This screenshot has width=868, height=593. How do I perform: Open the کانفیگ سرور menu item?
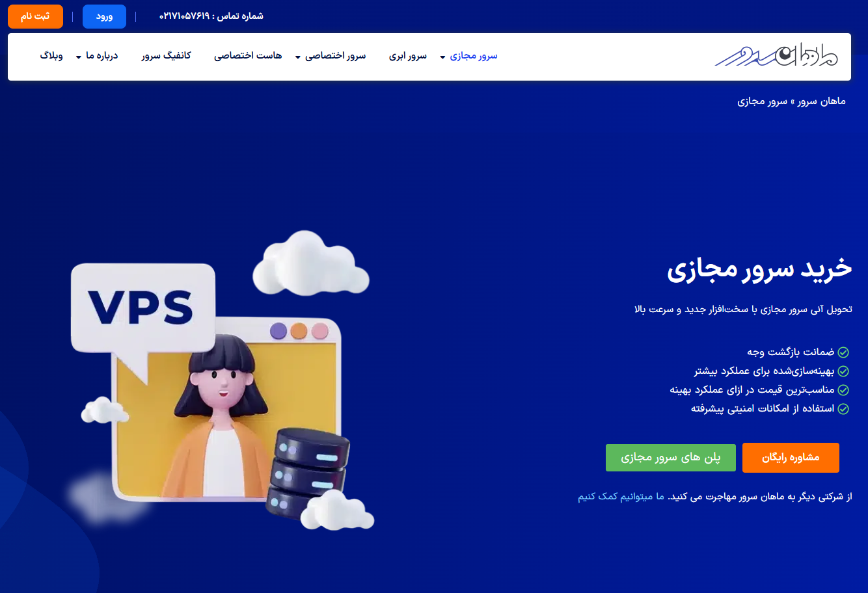coord(167,56)
